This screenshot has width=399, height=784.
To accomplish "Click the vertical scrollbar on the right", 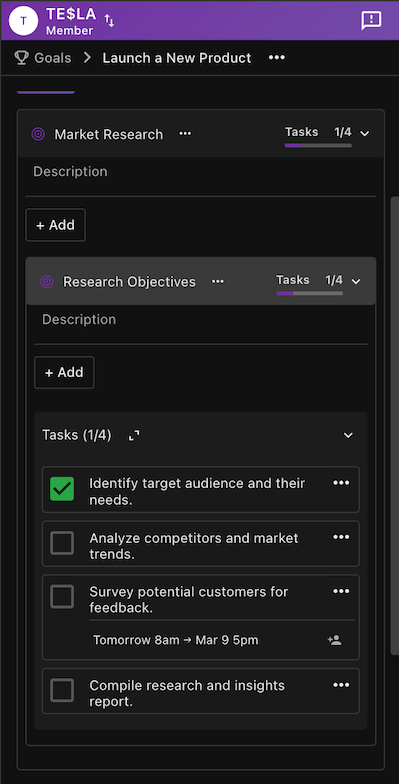I will [x=394, y=425].
